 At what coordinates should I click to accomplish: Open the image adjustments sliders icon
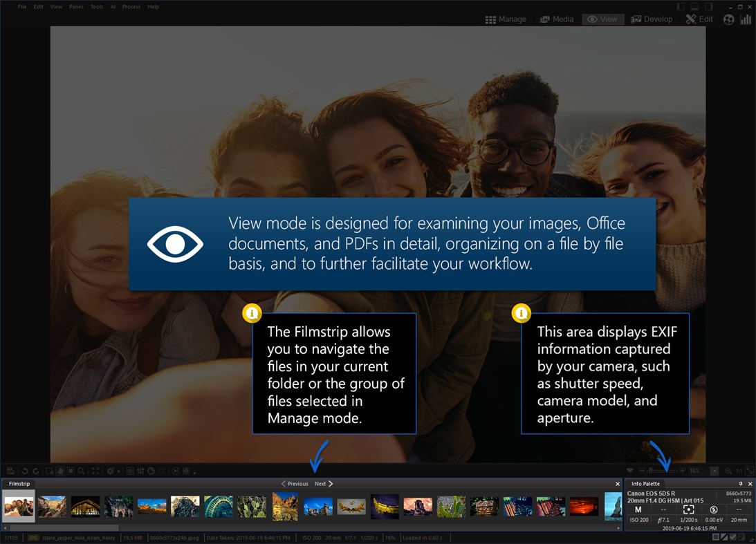coord(141,470)
